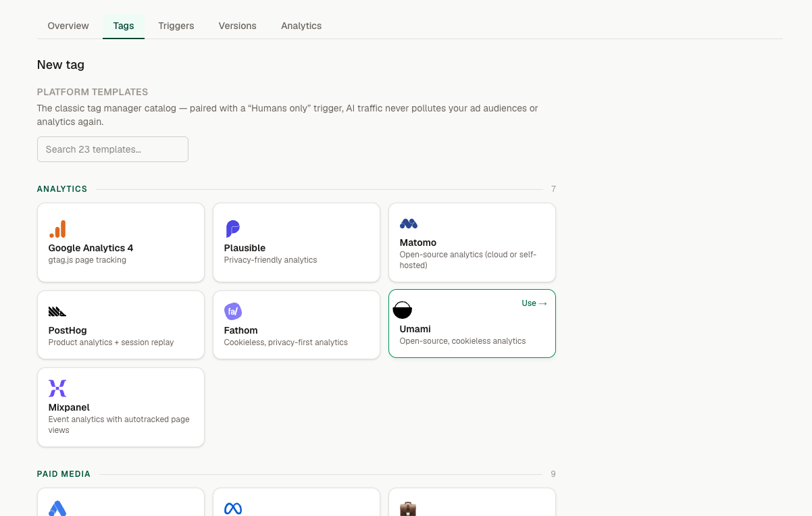
Task: Pick the Mixpanel template name
Action: tap(69, 407)
